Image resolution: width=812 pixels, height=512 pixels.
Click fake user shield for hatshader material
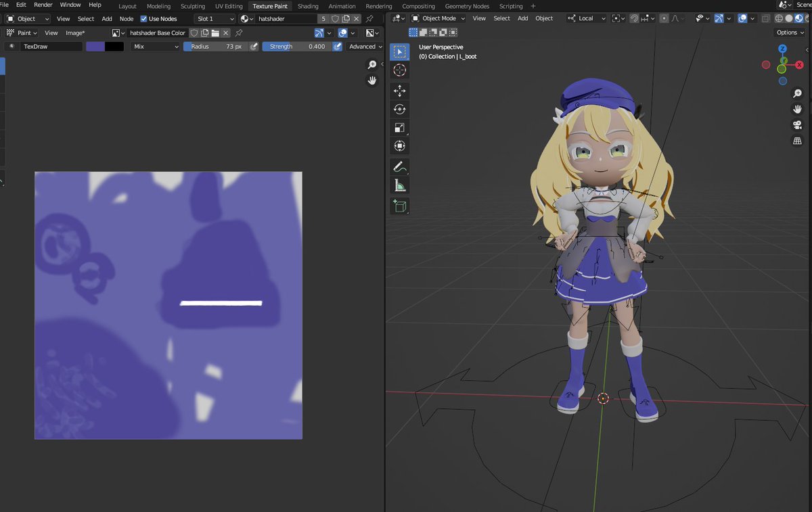tap(335, 19)
